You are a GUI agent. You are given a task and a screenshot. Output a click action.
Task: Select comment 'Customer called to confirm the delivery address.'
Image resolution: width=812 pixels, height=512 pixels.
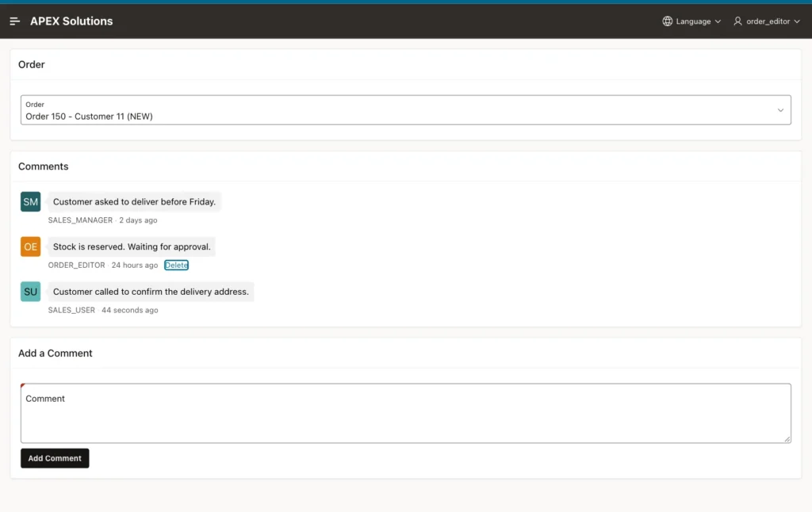(x=151, y=292)
